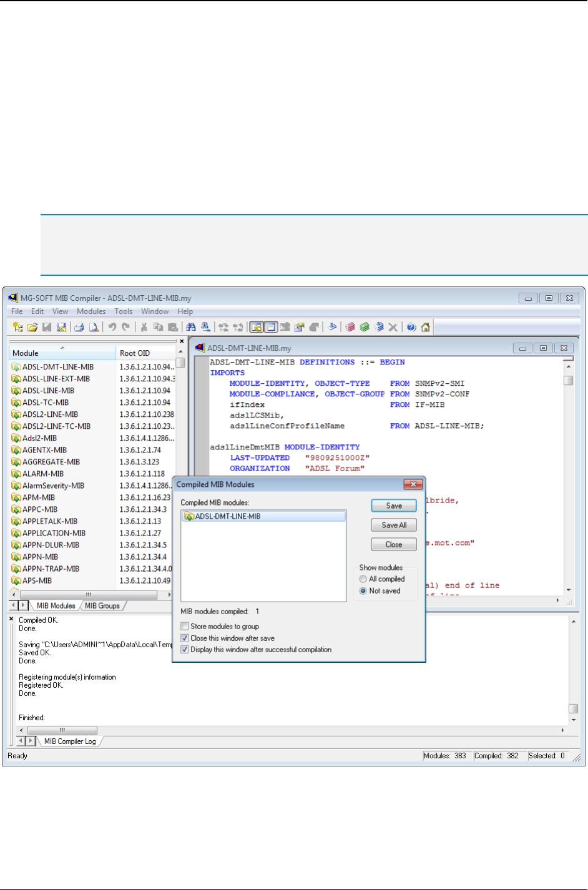Click the Cut scissors icon
This screenshot has height=890, width=588.
click(x=144, y=327)
